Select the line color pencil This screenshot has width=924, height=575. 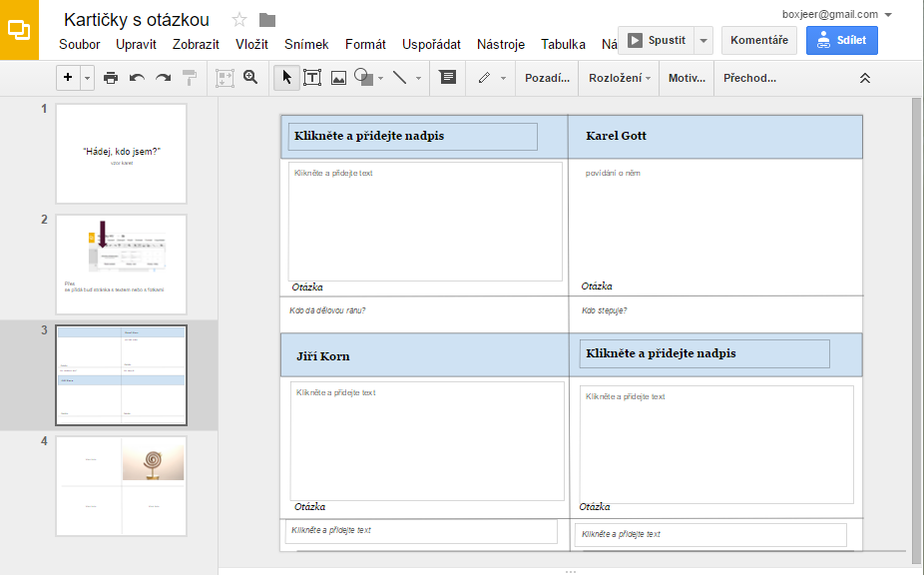(484, 78)
